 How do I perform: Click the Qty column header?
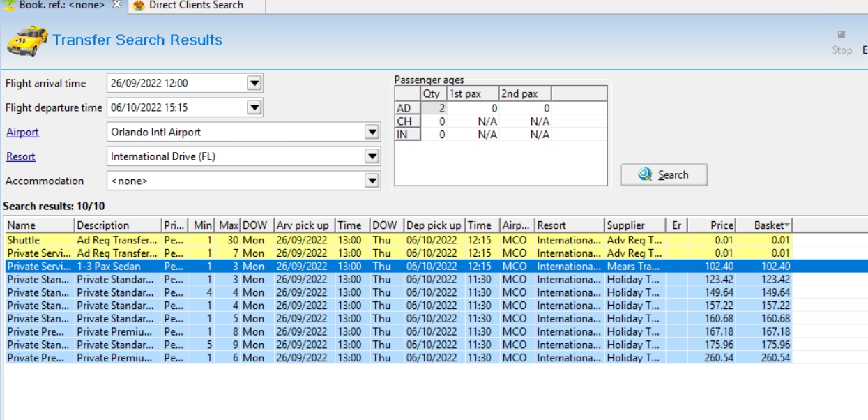coord(434,93)
